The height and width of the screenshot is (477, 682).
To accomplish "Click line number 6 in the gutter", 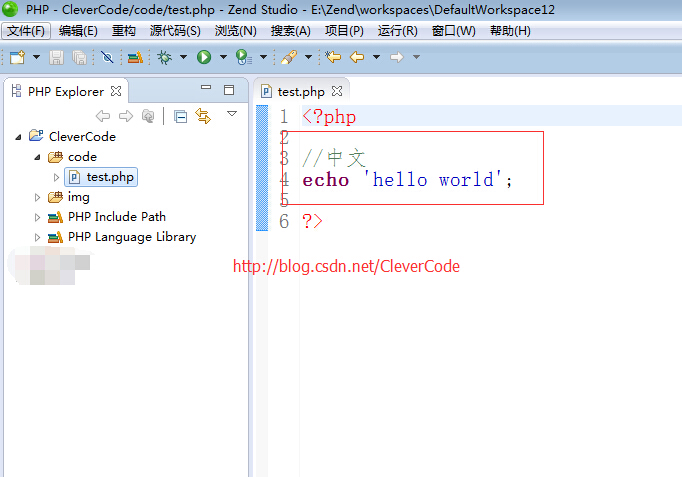I will point(284,222).
